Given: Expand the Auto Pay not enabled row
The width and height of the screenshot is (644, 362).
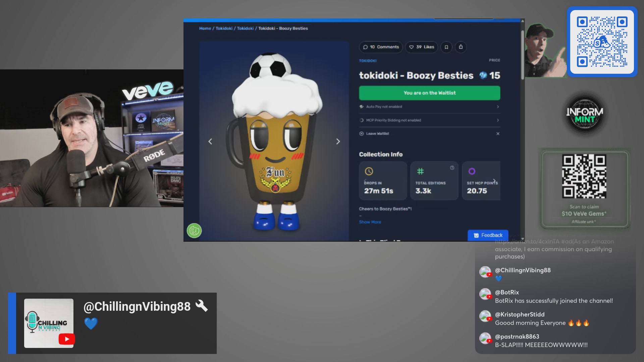Looking at the screenshot, I should coord(430,107).
